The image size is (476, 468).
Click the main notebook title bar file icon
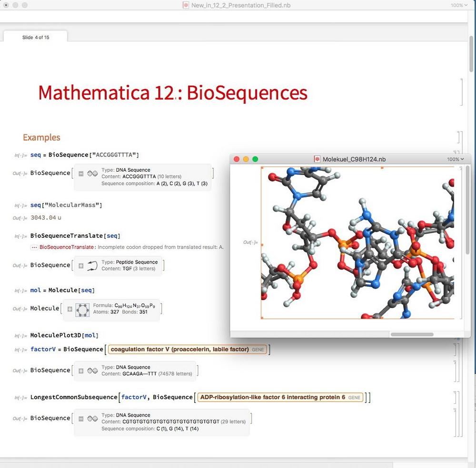186,5
